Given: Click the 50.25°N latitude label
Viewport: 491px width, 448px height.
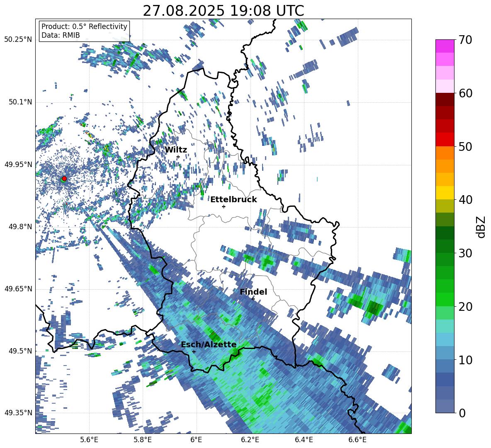Looking at the screenshot, I should [18, 40].
